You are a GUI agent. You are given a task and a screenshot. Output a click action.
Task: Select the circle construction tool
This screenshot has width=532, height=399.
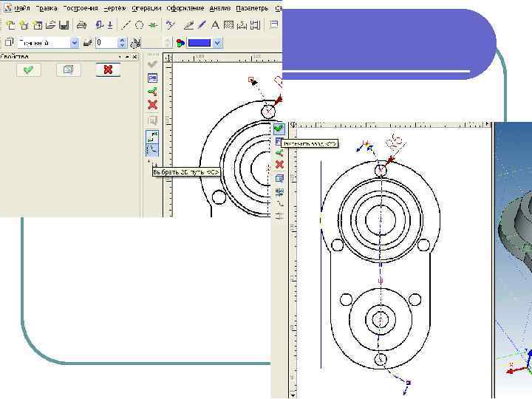140,25
